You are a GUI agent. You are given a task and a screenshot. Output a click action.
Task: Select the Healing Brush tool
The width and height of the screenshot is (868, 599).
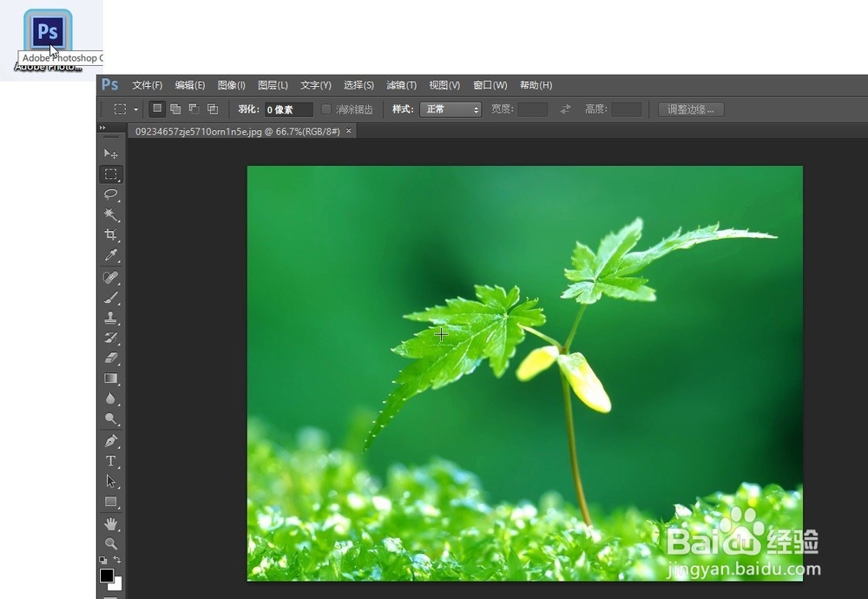pyautogui.click(x=111, y=277)
